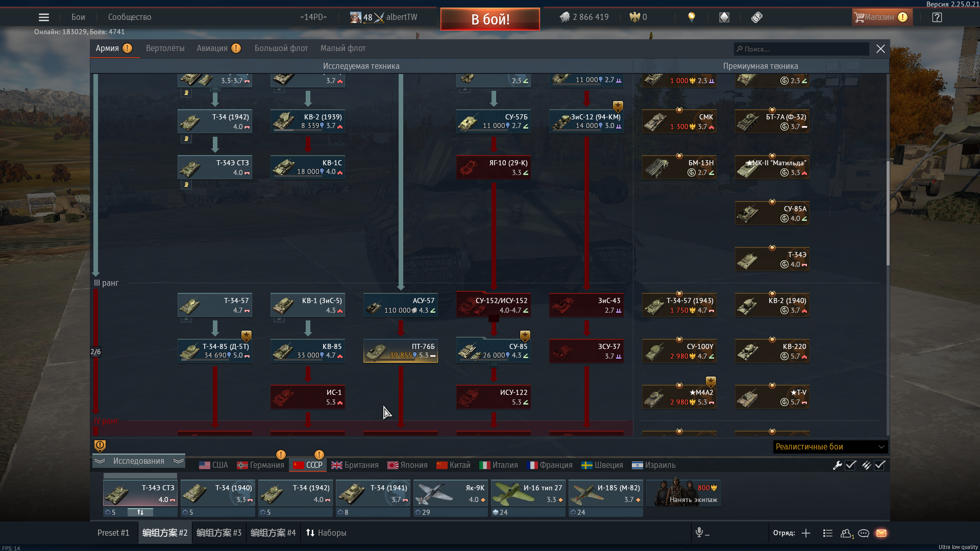Close the research tree window
This screenshot has height=551, width=980.
tap(880, 49)
